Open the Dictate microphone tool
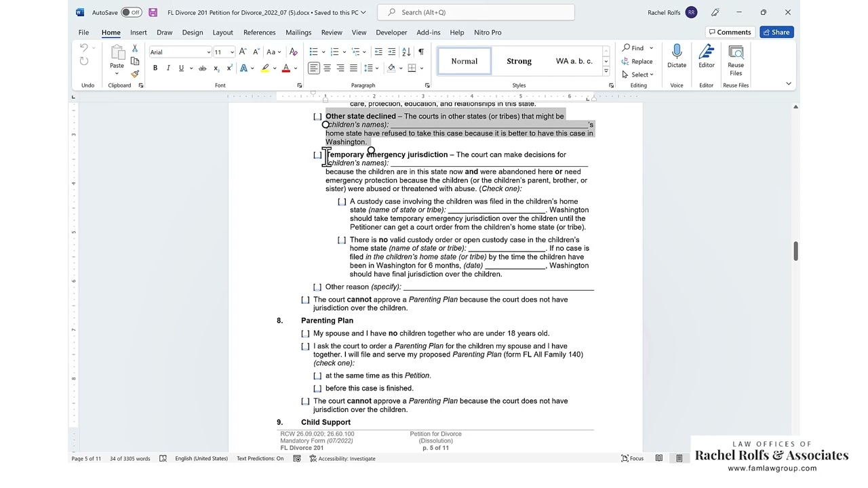The width and height of the screenshot is (868, 488). click(x=677, y=57)
